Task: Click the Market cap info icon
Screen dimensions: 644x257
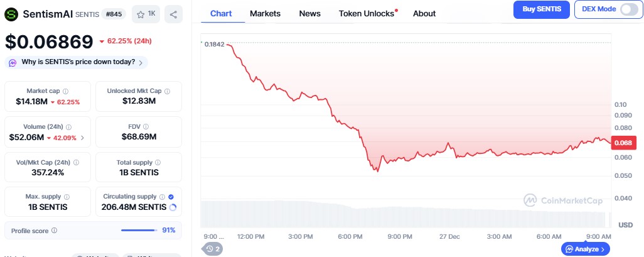Action: pos(66,91)
